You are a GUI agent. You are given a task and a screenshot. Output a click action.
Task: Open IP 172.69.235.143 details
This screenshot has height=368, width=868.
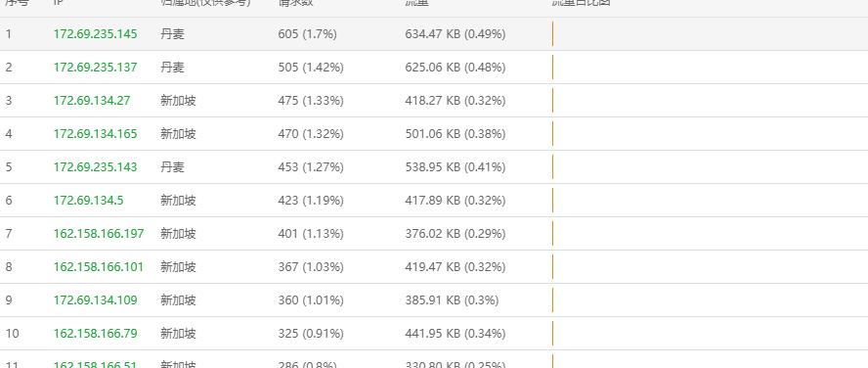coord(95,166)
